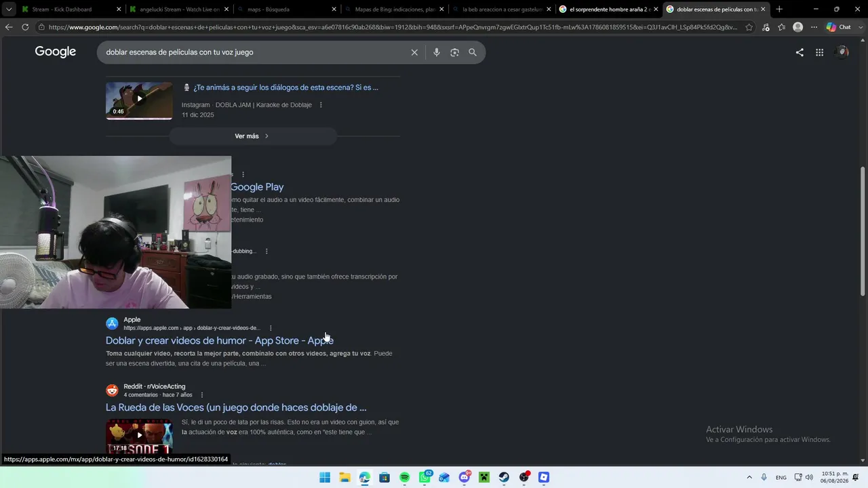Switch to the maps - Búsqueda tab
Image resolution: width=868 pixels, height=488 pixels.
[x=288, y=9]
